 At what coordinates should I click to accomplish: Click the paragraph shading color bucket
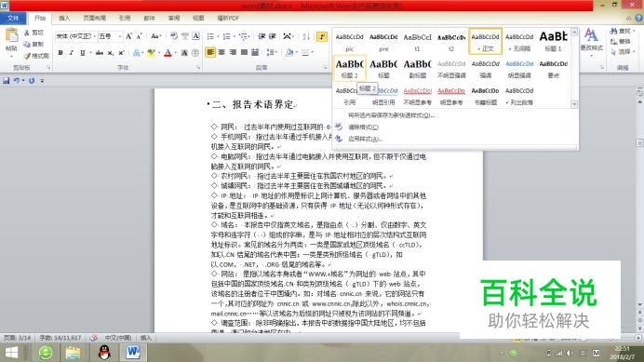coord(289,52)
